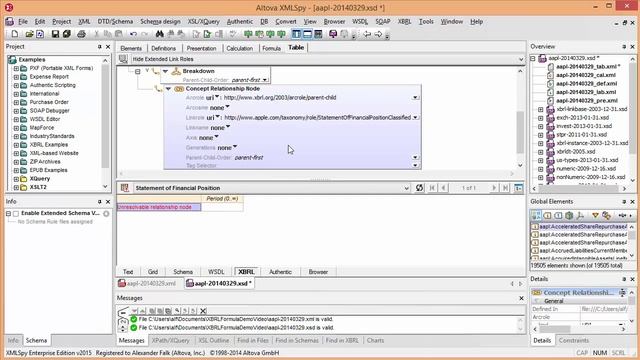Enable Extended Schema Validation checkbox

click(x=16, y=213)
